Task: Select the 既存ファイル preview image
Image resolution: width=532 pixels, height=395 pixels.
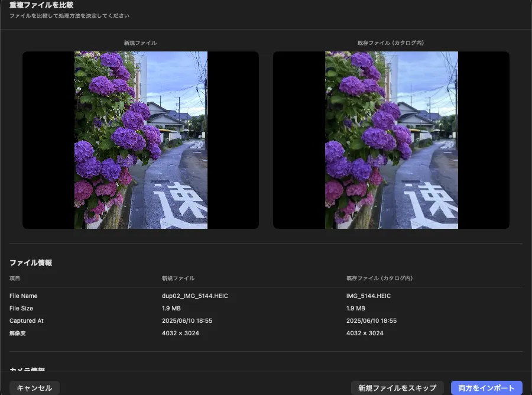Action: [x=391, y=140]
